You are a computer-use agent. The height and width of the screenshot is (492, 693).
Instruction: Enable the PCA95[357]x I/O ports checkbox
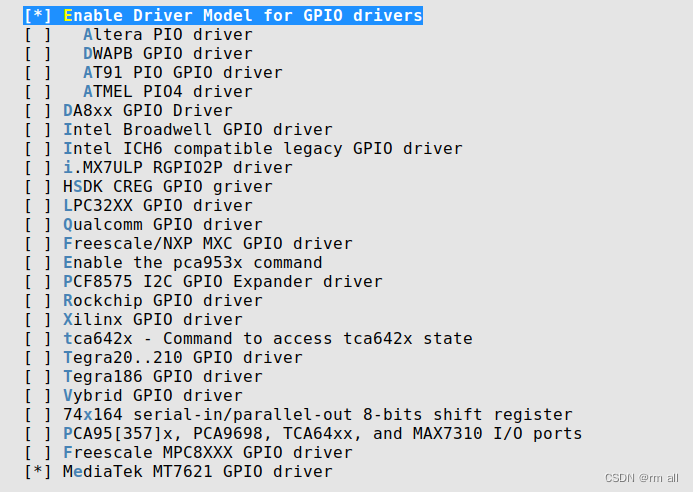[38, 434]
